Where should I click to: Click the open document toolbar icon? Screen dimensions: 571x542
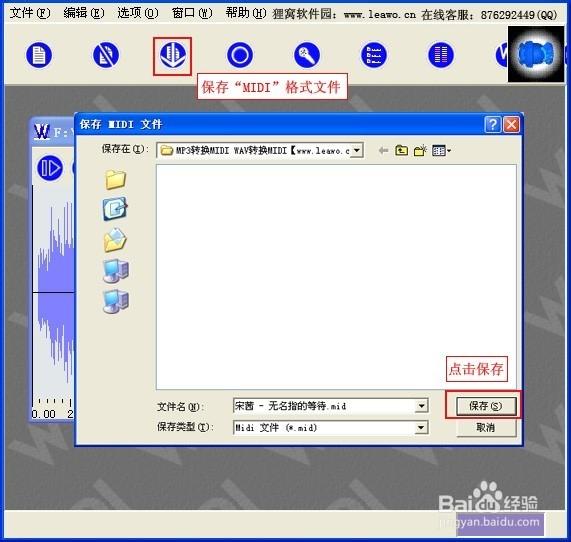coord(39,55)
